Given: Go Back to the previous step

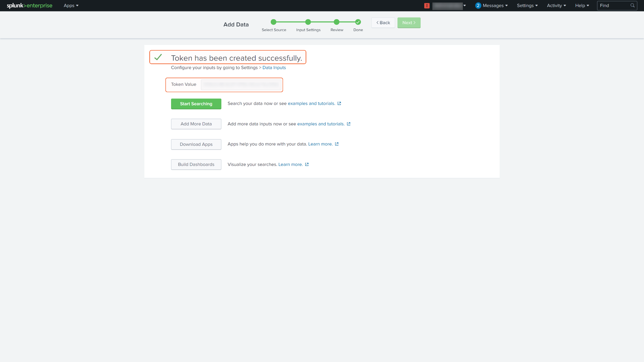Looking at the screenshot, I should pos(383,23).
